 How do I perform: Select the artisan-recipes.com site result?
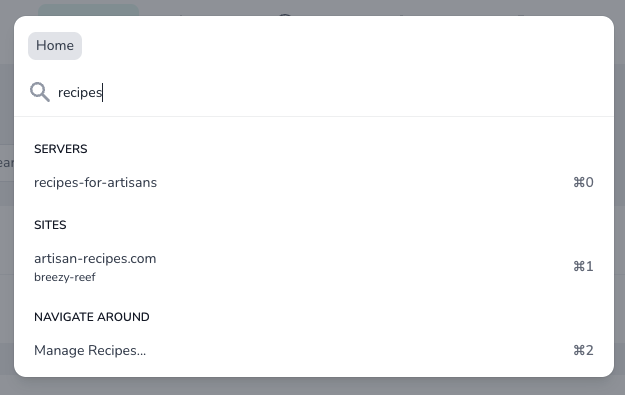click(313, 267)
